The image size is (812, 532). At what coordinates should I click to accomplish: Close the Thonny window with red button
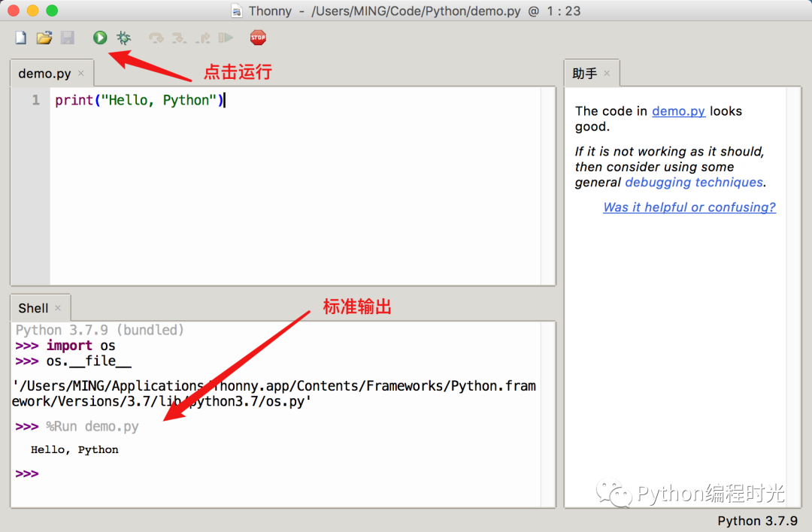(x=14, y=11)
